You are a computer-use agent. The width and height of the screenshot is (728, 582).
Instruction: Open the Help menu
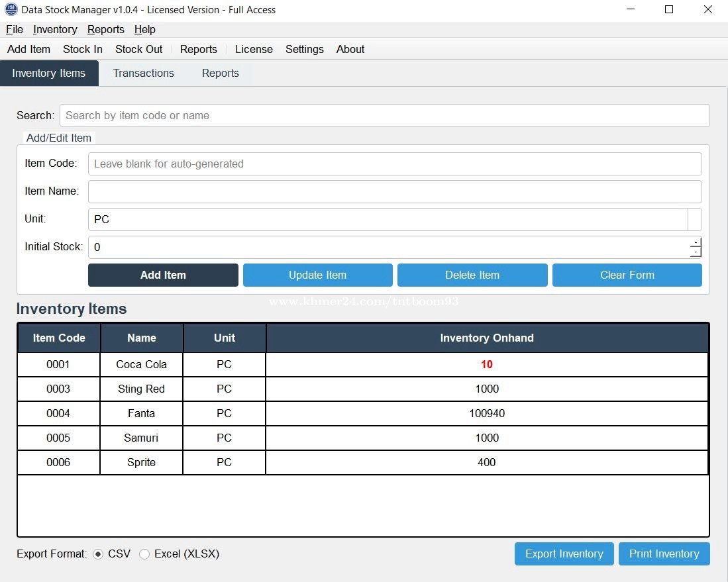click(x=144, y=29)
